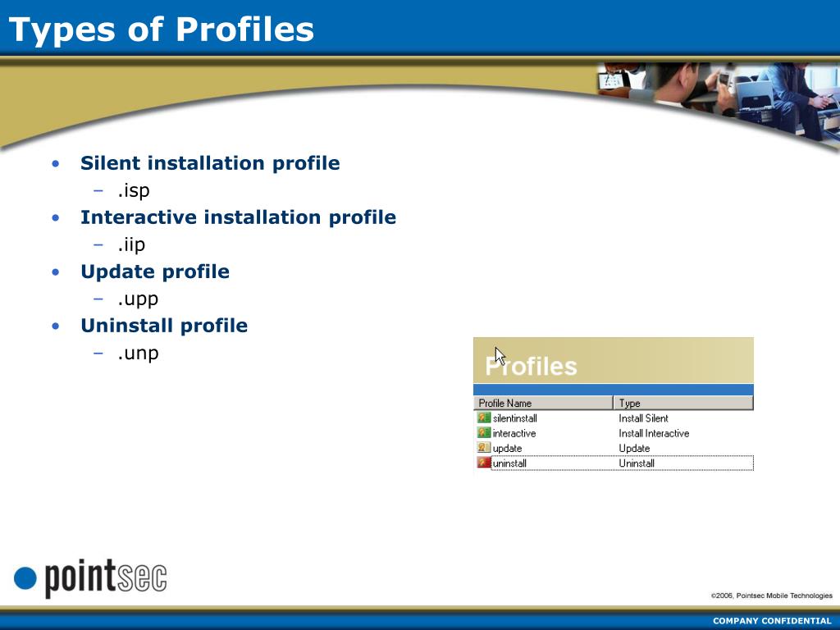Image resolution: width=840 pixels, height=630 pixels.
Task: Click the pointsec logo
Action: [x=90, y=578]
